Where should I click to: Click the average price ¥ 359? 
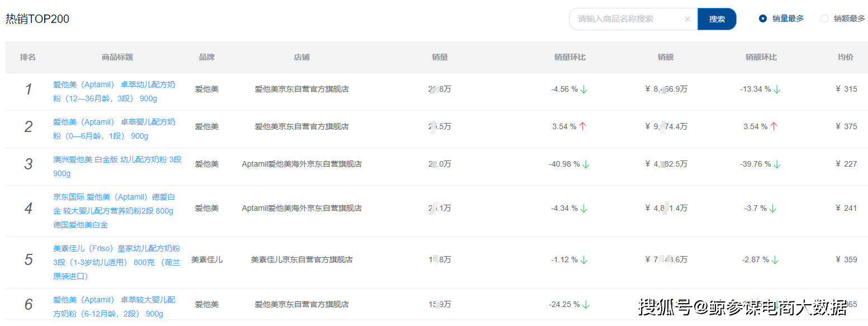tap(846, 260)
